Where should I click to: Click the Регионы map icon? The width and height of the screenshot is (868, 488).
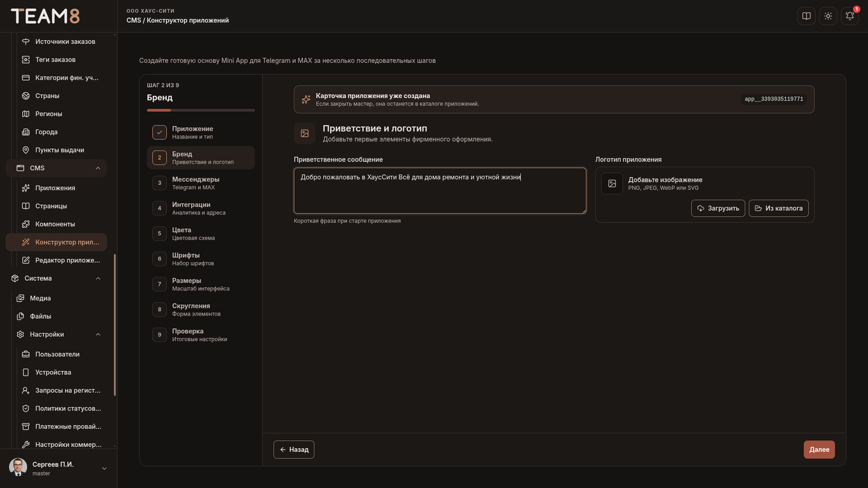[26, 114]
